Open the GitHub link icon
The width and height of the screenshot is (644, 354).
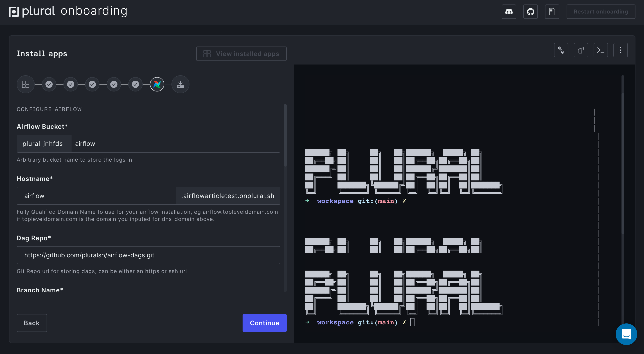[x=531, y=11]
